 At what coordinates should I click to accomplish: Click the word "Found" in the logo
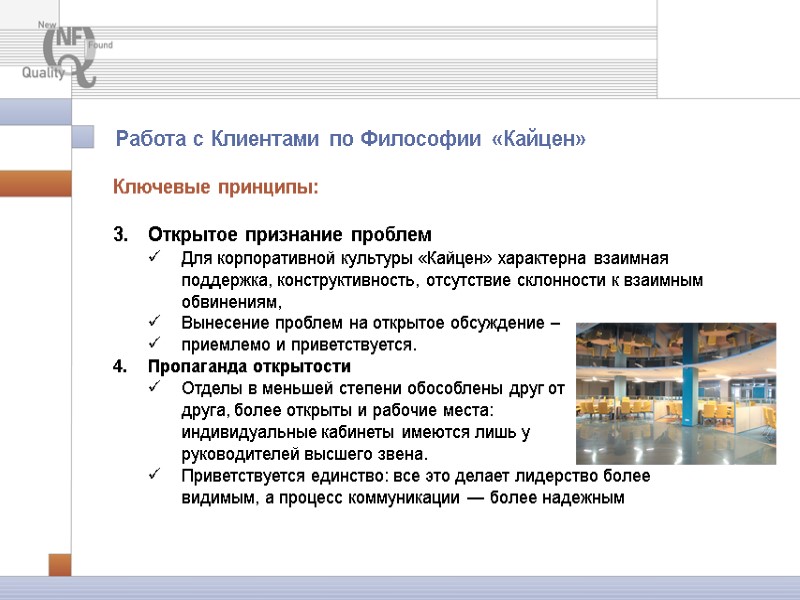(101, 44)
